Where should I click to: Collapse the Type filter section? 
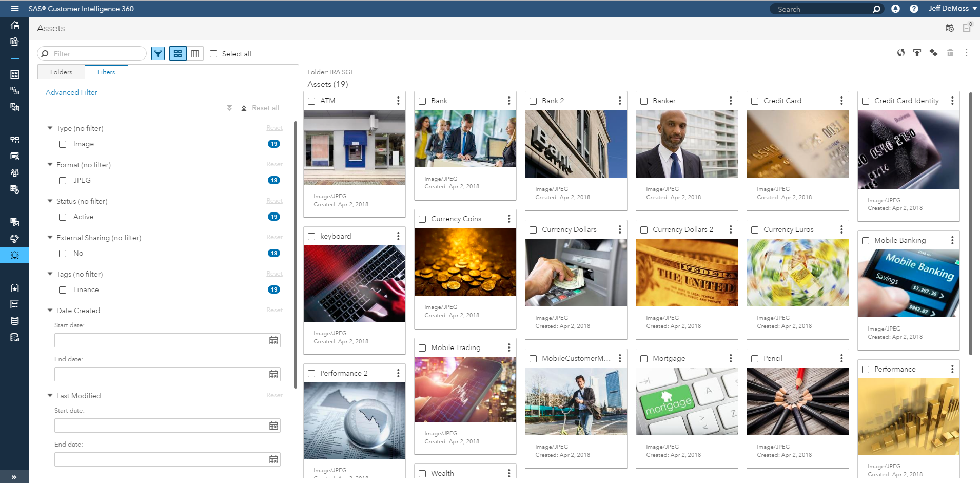[x=50, y=128]
